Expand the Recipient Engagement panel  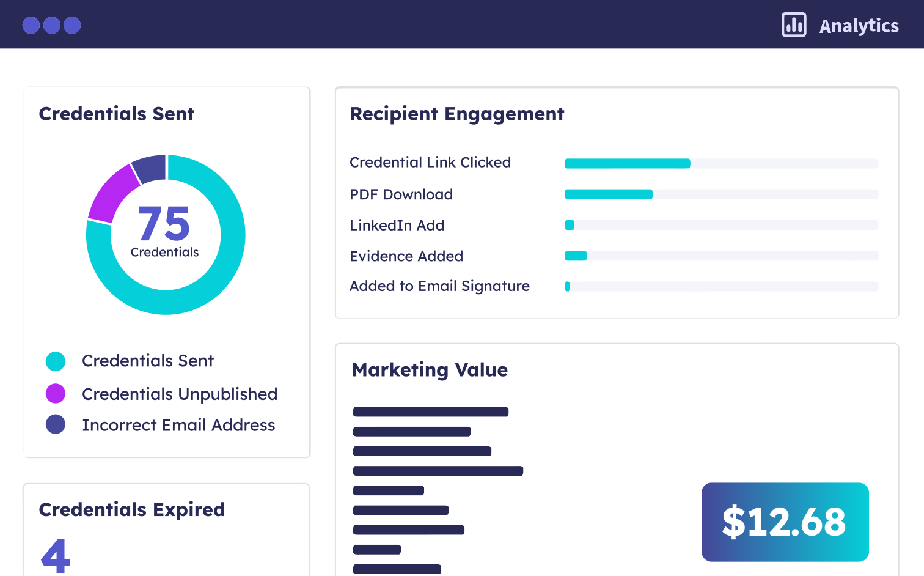point(457,114)
